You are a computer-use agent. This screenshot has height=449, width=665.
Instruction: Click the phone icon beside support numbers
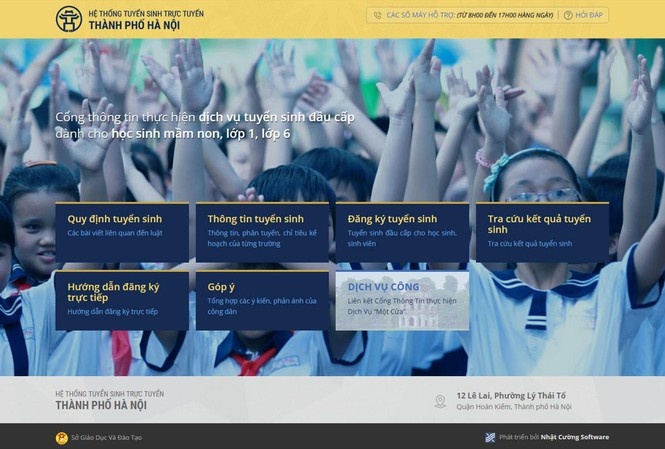tap(377, 15)
